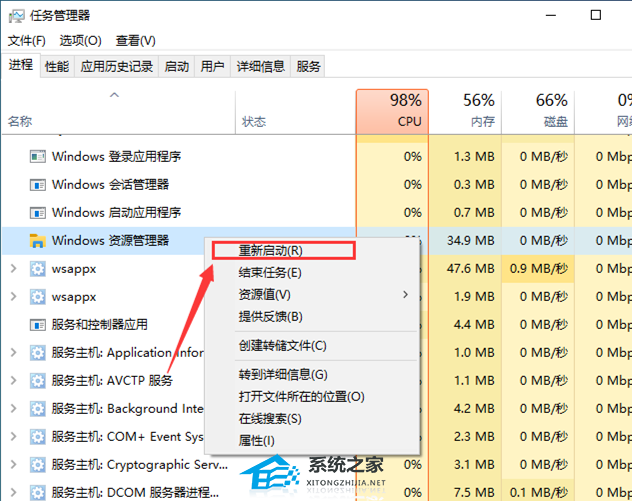Select the Windows 启动应用程序 row text
Viewport: 632px width, 501px height.
(x=116, y=212)
